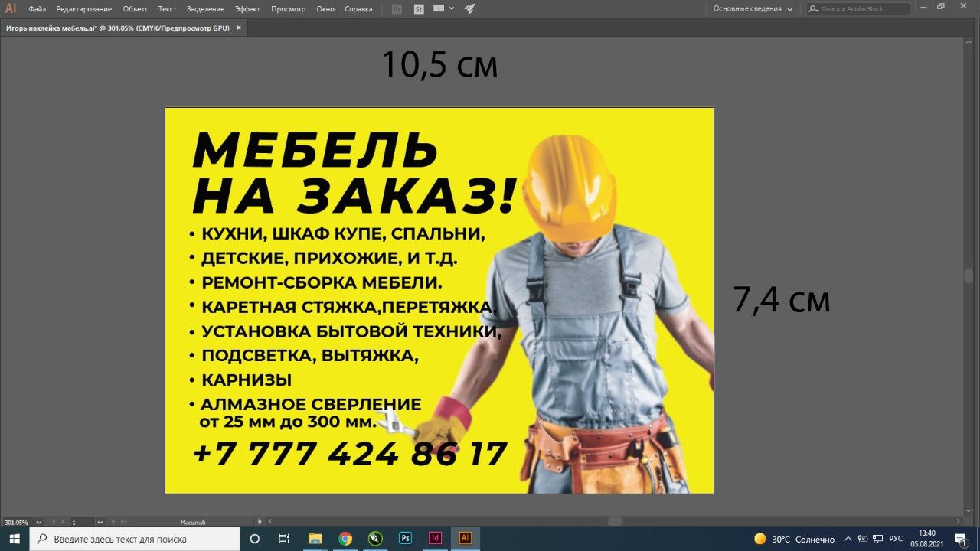Open Cortana circle icon on taskbar

coord(255,539)
